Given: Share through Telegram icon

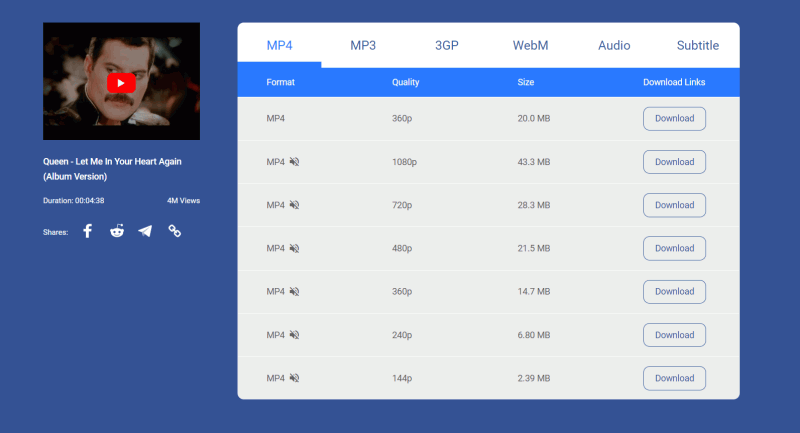Looking at the screenshot, I should point(145,231).
